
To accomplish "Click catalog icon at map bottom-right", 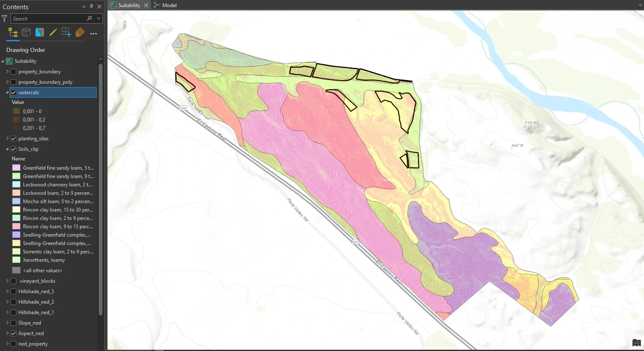I will (x=636, y=343).
